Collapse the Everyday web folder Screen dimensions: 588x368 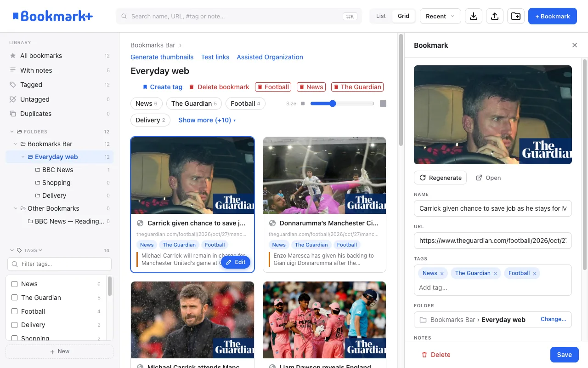[23, 157]
